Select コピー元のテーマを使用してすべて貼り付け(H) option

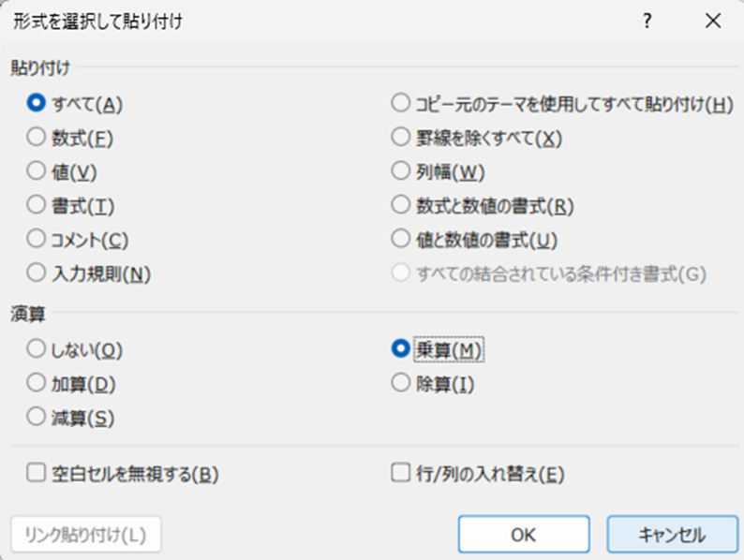(x=401, y=104)
